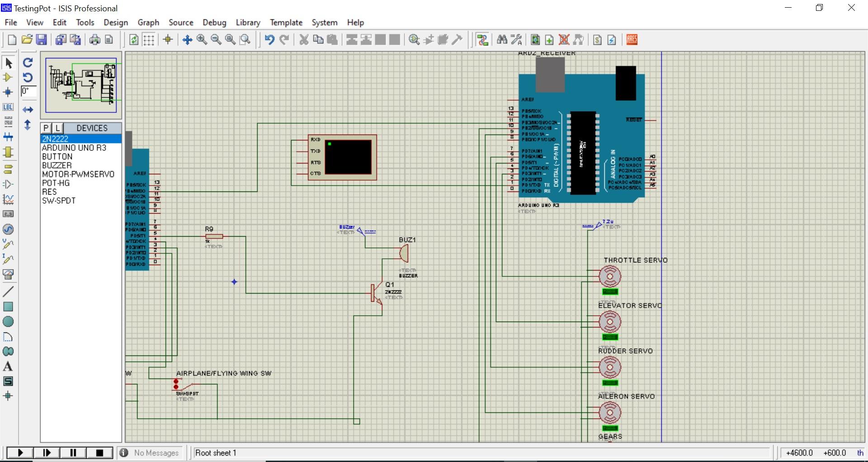Remove the current sheet

click(x=564, y=40)
